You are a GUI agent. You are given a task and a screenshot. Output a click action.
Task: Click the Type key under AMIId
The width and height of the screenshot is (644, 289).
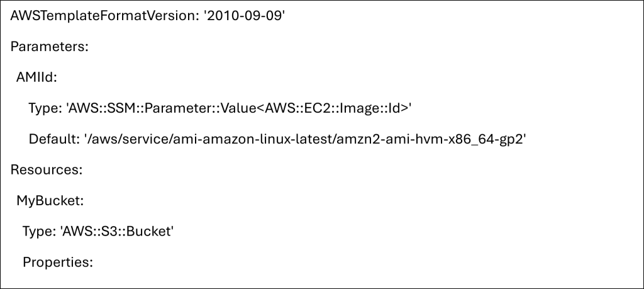(43, 108)
